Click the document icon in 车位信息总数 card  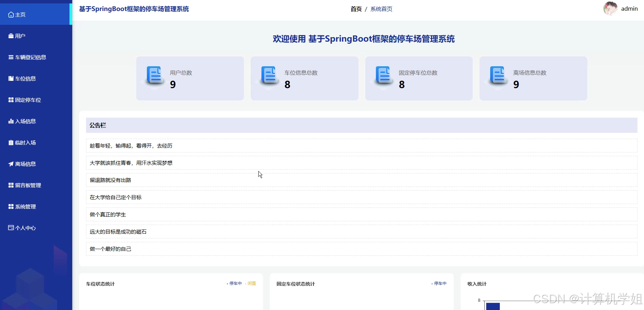pyautogui.click(x=269, y=76)
